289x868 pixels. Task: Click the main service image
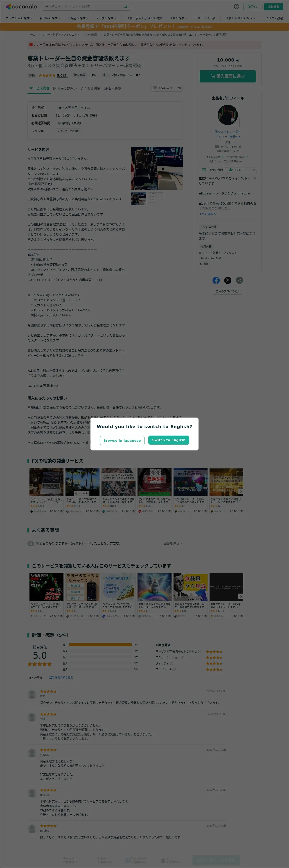coord(157,168)
